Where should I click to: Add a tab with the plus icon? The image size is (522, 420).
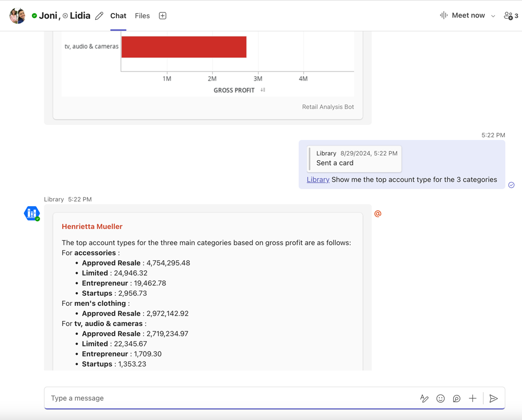(x=162, y=16)
